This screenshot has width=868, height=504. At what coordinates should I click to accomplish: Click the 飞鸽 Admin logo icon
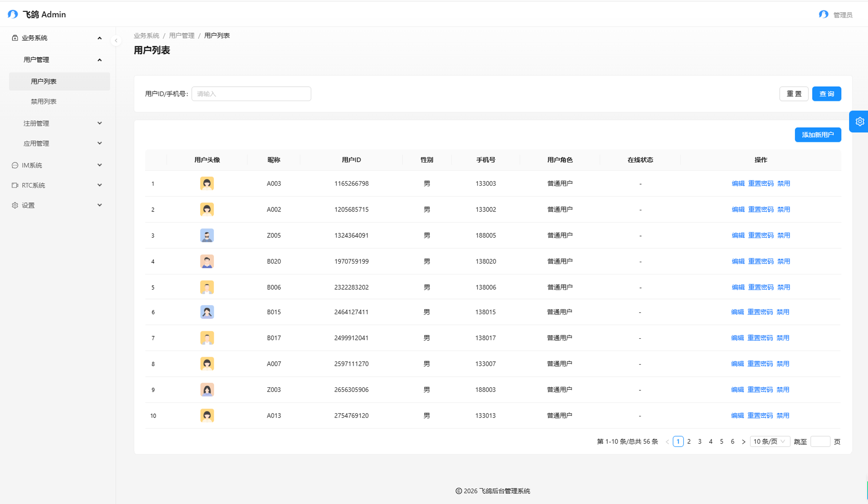pyautogui.click(x=12, y=13)
